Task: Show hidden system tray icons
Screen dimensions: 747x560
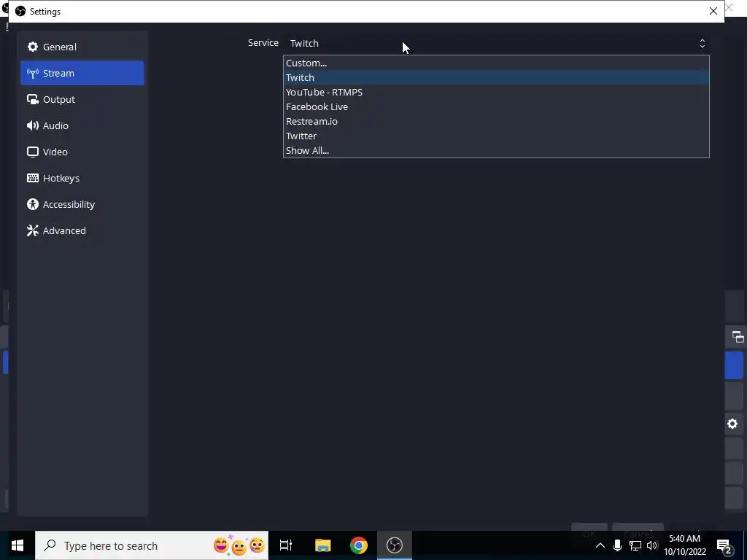Action: click(x=600, y=545)
